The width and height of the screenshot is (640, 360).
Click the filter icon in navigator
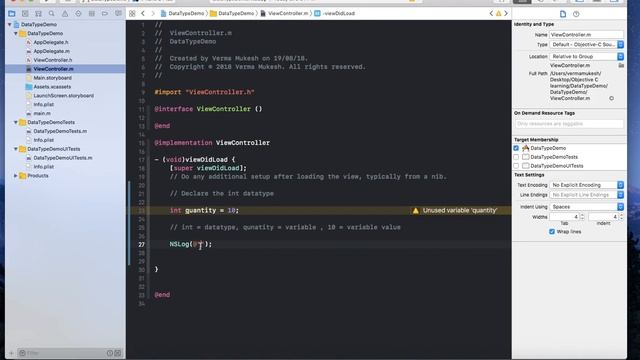point(22,353)
